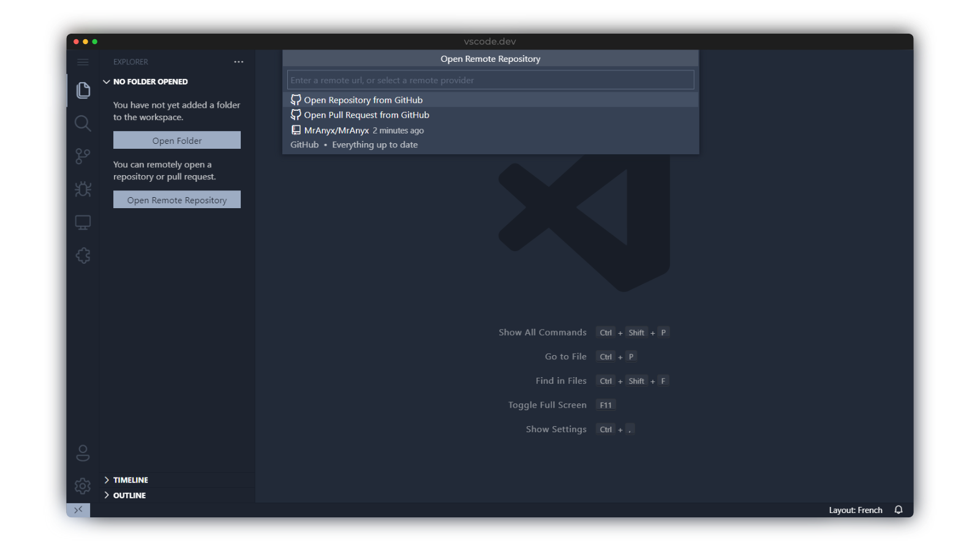980x551 pixels.
Task: Click the GitHub icon beside Open Pull Request
Action: [x=296, y=114]
